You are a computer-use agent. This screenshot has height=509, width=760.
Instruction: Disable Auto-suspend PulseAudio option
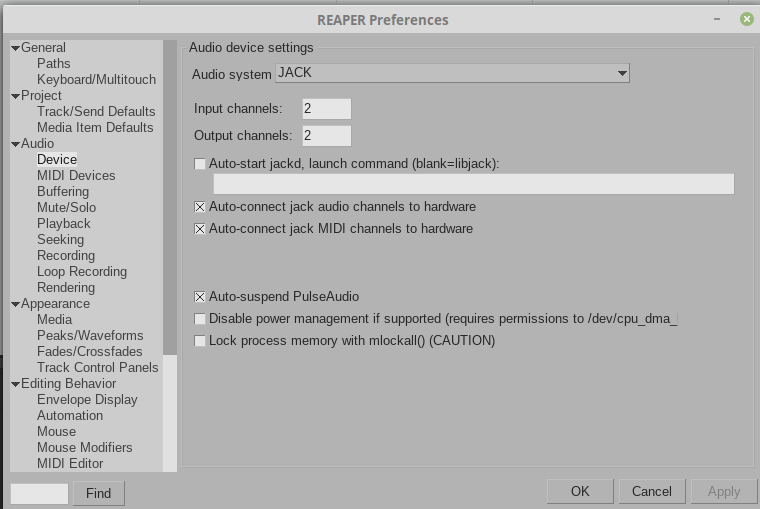[x=200, y=297]
